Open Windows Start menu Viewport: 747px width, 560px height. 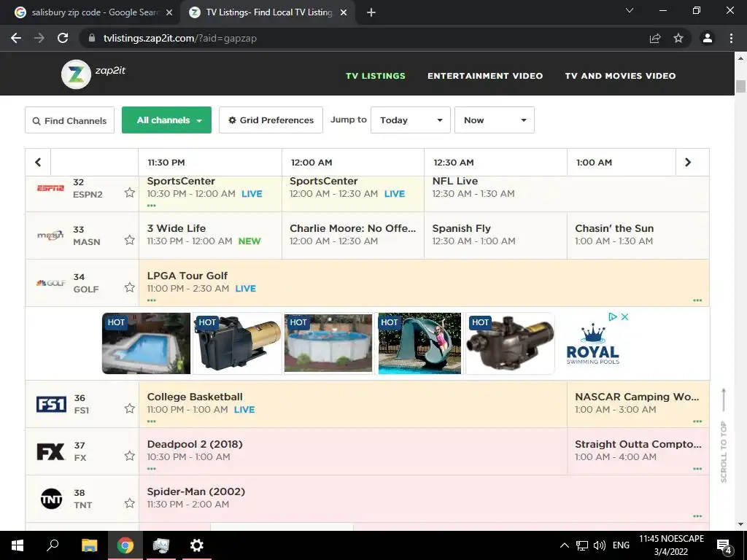pyautogui.click(x=18, y=545)
